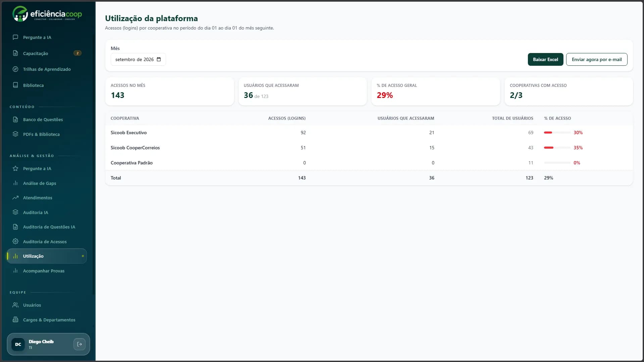This screenshot has width=644, height=362.
Task: Click the chat icon beside top Pergunte a IA
Action: point(15,37)
